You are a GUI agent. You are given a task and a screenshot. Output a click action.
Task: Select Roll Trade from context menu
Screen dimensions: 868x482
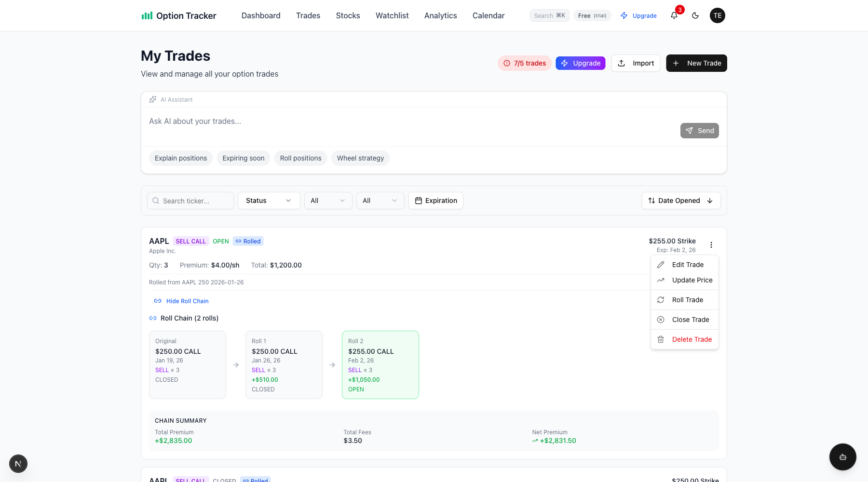click(x=687, y=300)
